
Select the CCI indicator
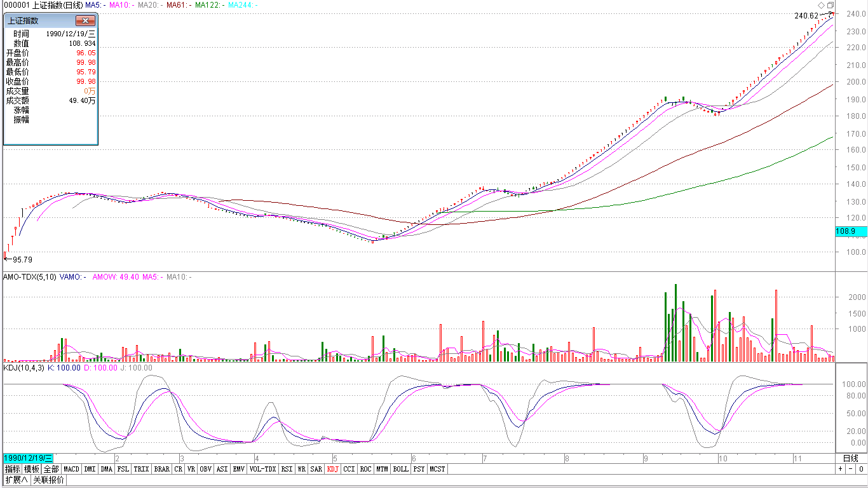pyautogui.click(x=349, y=469)
